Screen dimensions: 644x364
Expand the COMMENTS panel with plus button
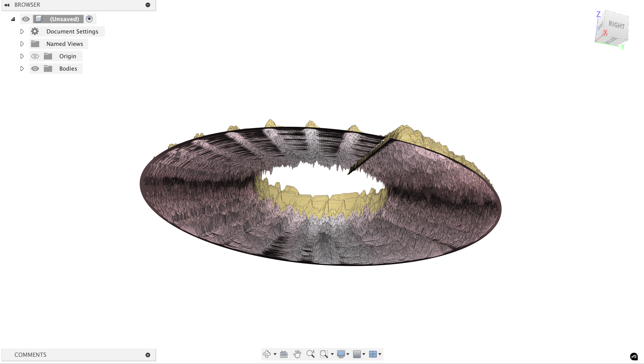coord(148,355)
